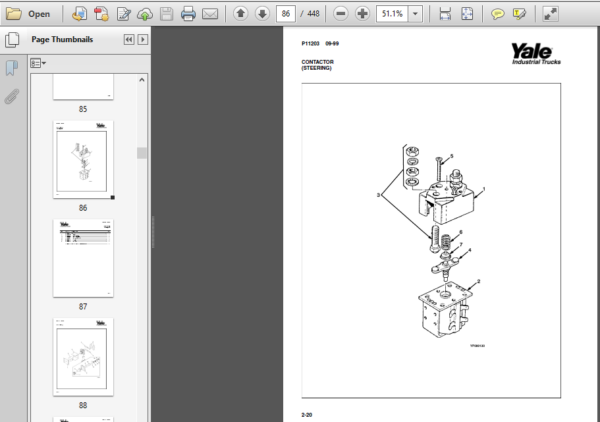Open the Bookmarks panel
This screenshot has height=422, width=600.
(12, 68)
